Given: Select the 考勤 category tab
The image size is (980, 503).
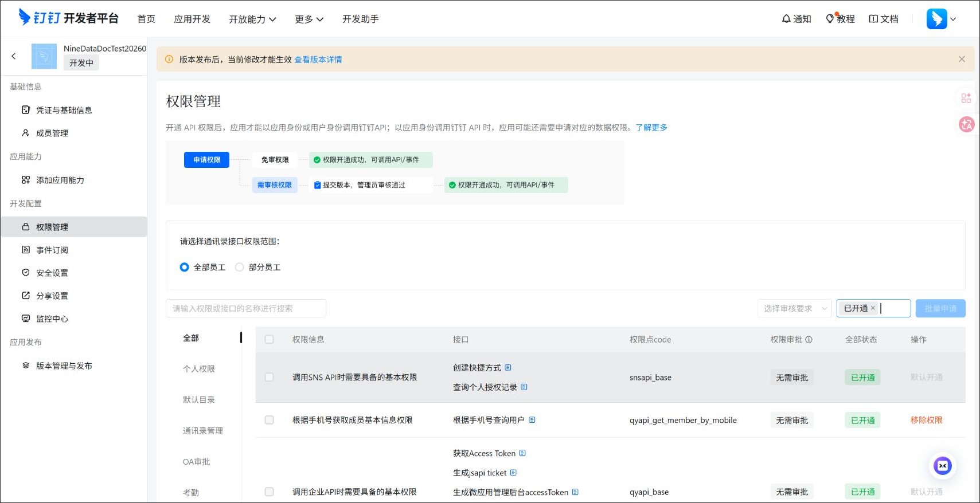Looking at the screenshot, I should click(x=191, y=493).
